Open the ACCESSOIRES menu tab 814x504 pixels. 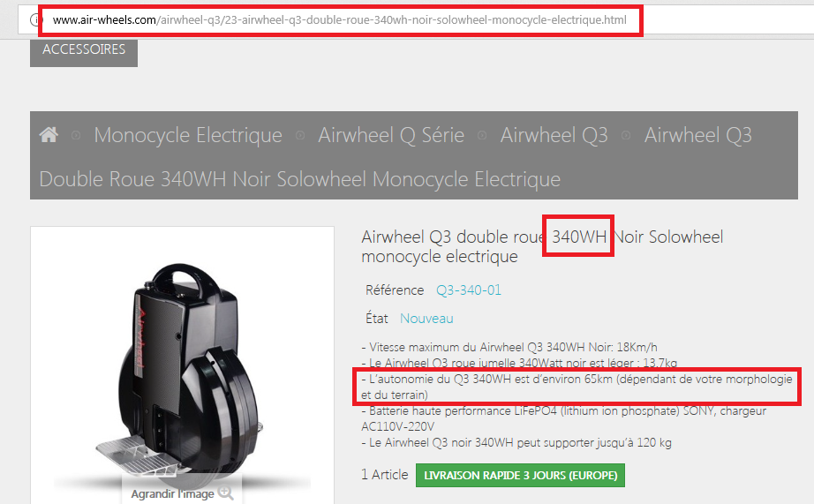click(x=84, y=50)
